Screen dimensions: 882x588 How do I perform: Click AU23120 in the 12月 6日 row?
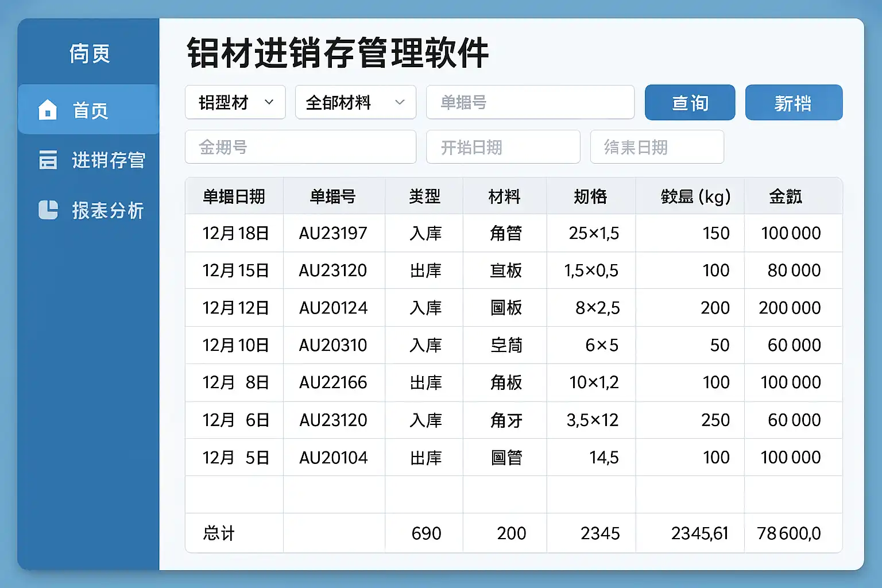coord(333,420)
